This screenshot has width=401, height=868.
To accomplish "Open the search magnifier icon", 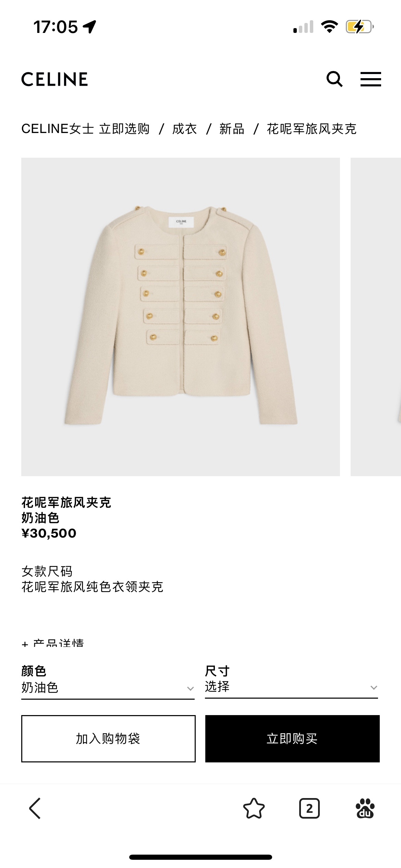I will (335, 79).
